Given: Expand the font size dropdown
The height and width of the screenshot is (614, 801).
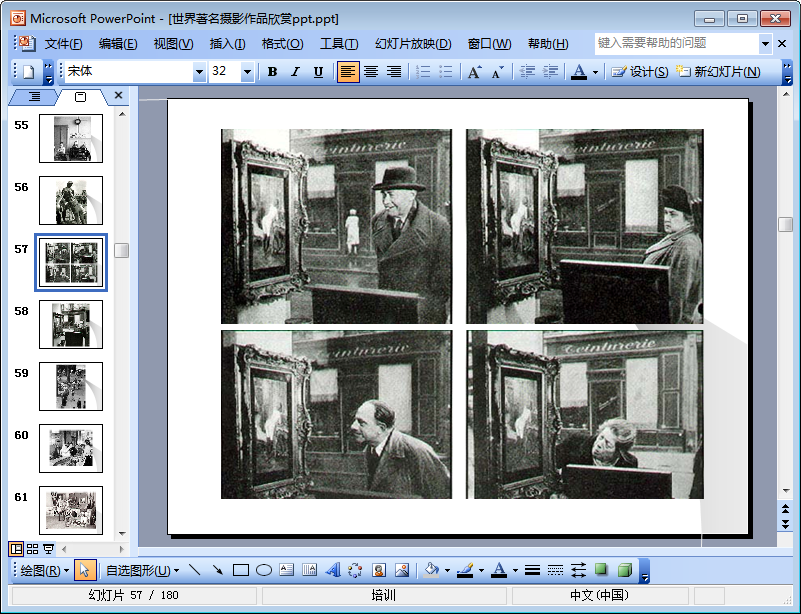Looking at the screenshot, I should pos(248,72).
